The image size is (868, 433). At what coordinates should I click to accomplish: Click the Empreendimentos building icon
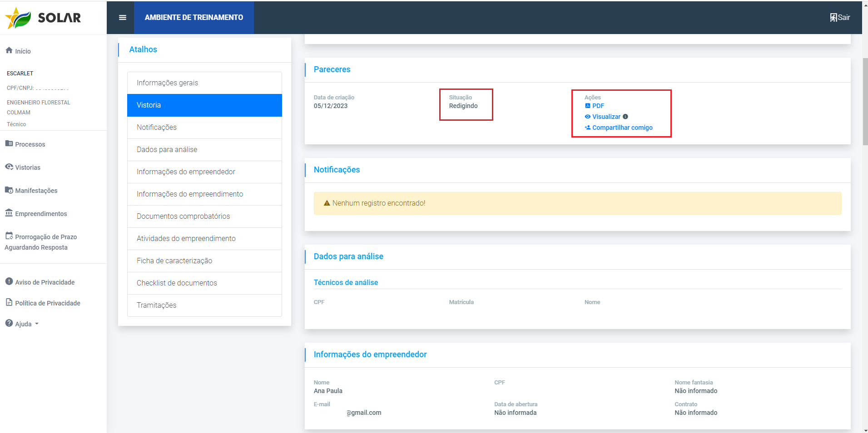click(x=9, y=213)
